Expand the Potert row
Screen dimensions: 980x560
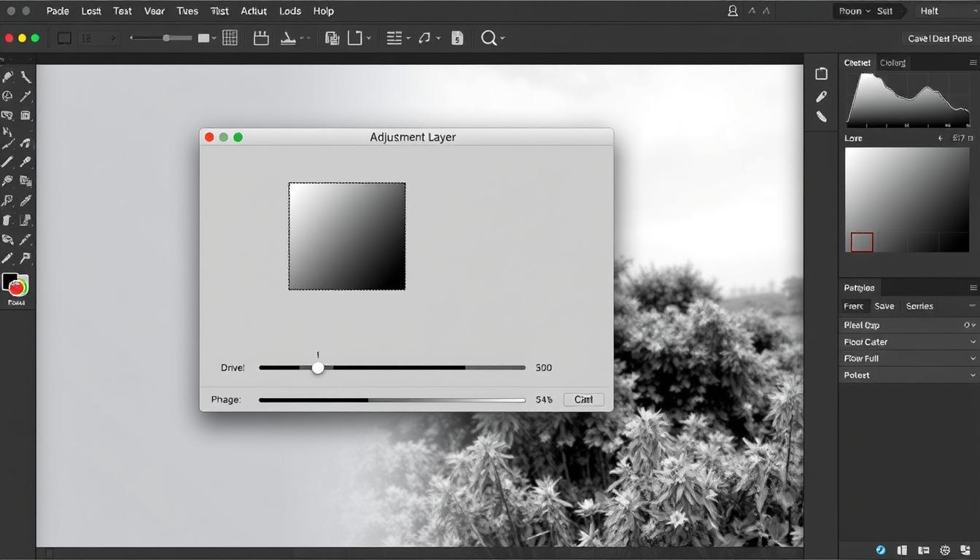[x=909, y=376]
